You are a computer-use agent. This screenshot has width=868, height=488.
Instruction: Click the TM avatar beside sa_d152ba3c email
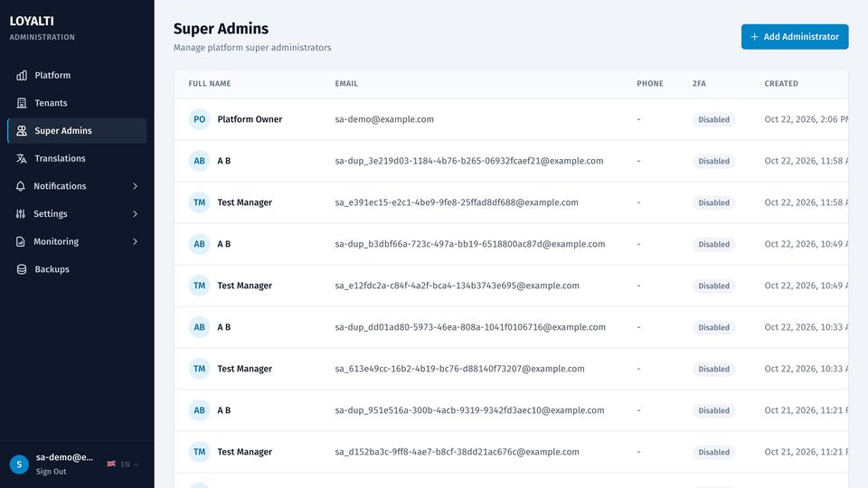point(199,452)
